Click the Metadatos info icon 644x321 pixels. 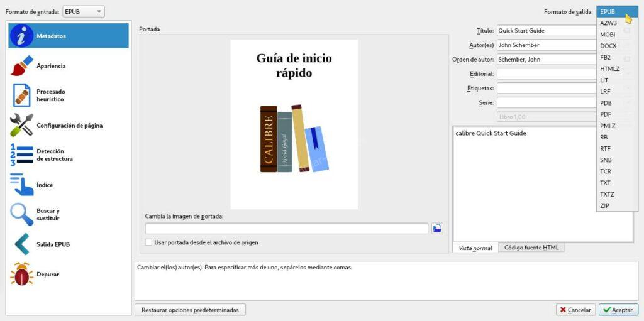point(21,36)
